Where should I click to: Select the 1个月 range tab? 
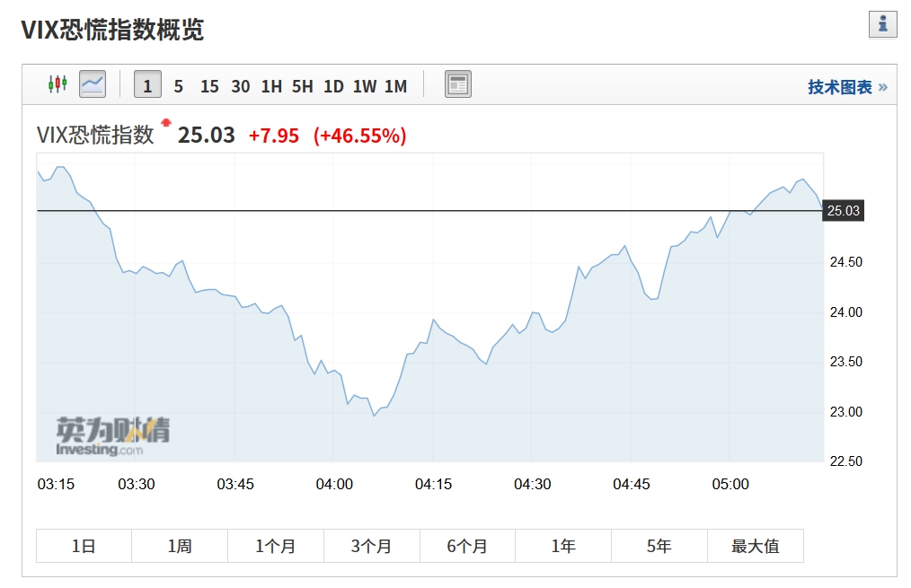click(x=275, y=545)
